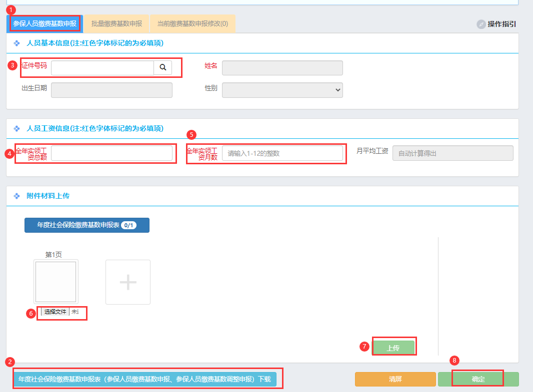Click 选择文件 to choose a file
Screen dimensions: 533x392
[x=55, y=312]
